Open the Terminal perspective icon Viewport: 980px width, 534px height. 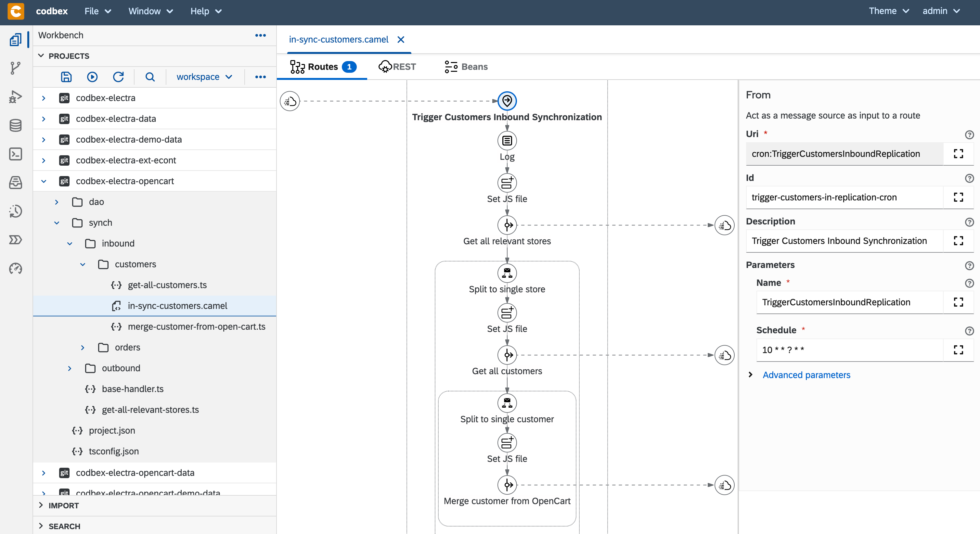(x=16, y=154)
